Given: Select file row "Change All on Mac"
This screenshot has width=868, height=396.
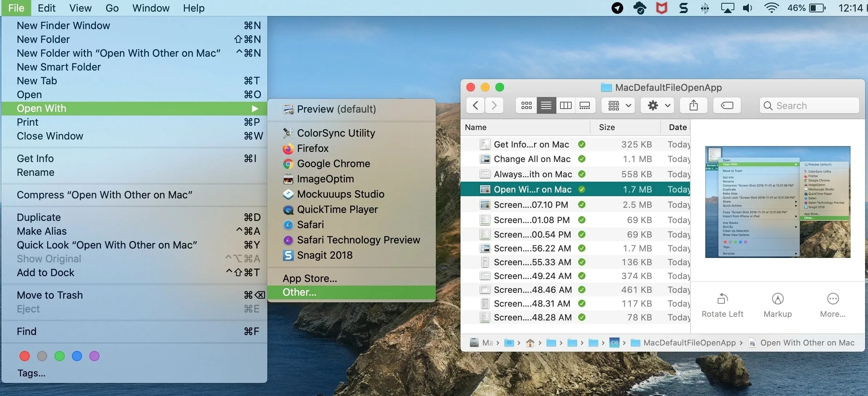Looking at the screenshot, I should (x=575, y=159).
